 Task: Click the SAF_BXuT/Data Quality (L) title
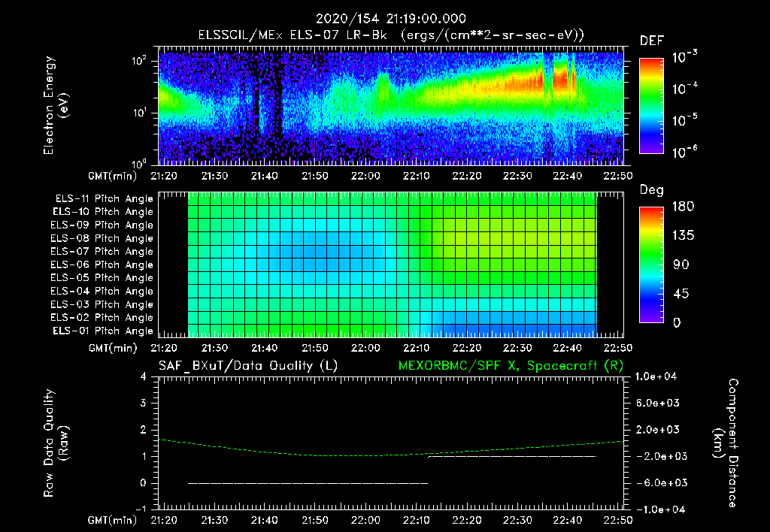click(248, 366)
